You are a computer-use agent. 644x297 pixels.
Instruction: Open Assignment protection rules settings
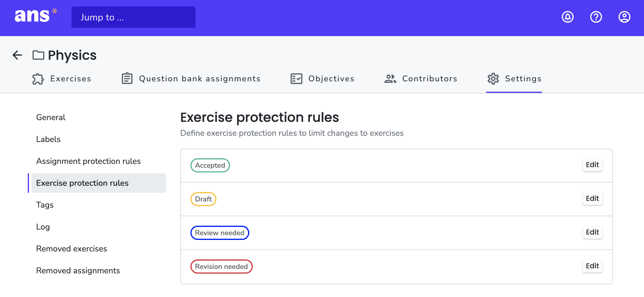tap(88, 161)
